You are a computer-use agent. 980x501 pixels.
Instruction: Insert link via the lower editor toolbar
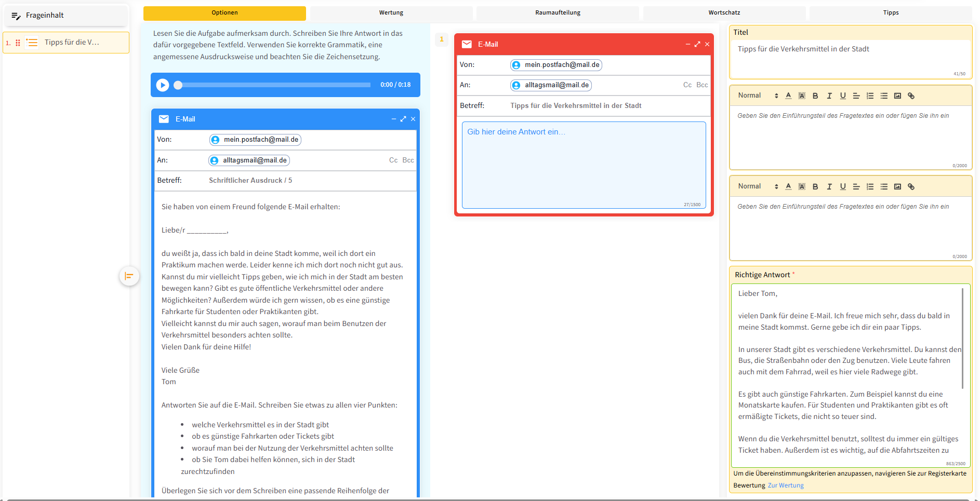pyautogui.click(x=911, y=187)
